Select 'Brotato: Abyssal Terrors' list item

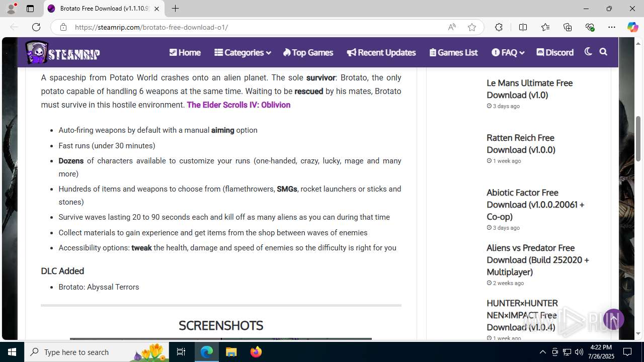coord(99,287)
